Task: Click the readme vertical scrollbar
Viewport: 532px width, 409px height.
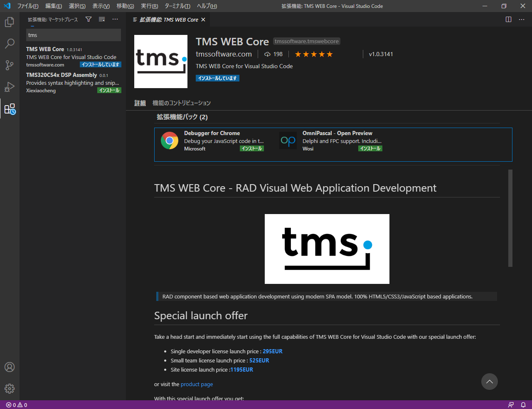Action: (x=510, y=218)
